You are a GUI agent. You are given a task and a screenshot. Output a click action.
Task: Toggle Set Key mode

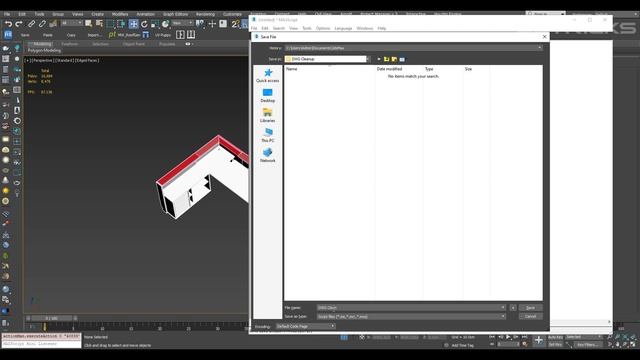pyautogui.click(x=555, y=344)
